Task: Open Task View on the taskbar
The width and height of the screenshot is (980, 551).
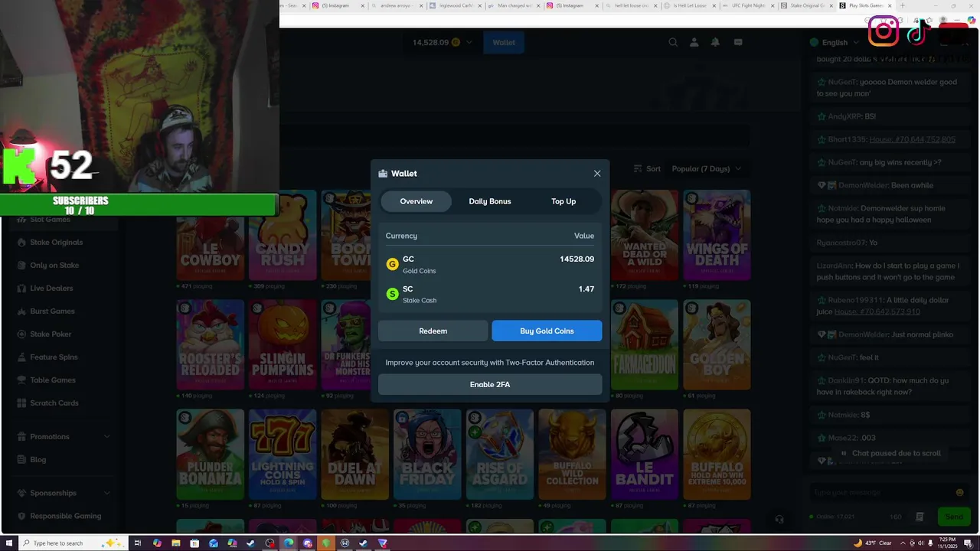Action: [x=138, y=543]
